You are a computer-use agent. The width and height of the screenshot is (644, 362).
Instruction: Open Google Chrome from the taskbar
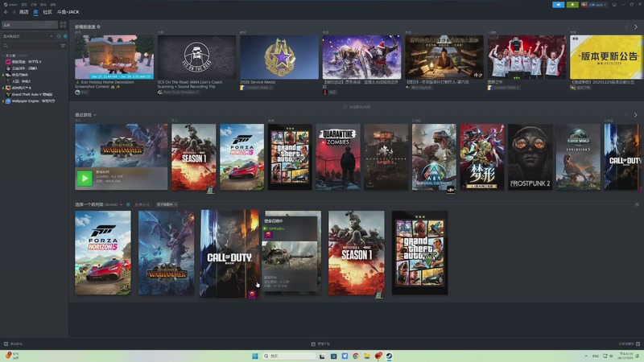356,356
